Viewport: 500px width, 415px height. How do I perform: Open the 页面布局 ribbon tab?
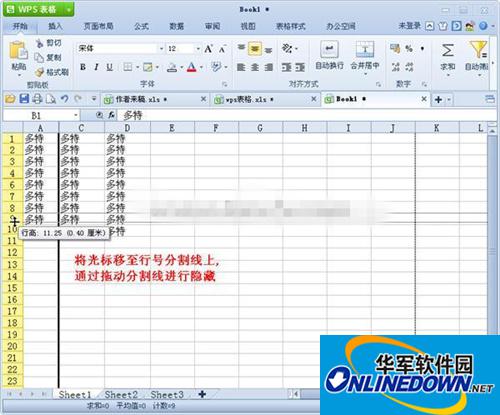point(98,26)
